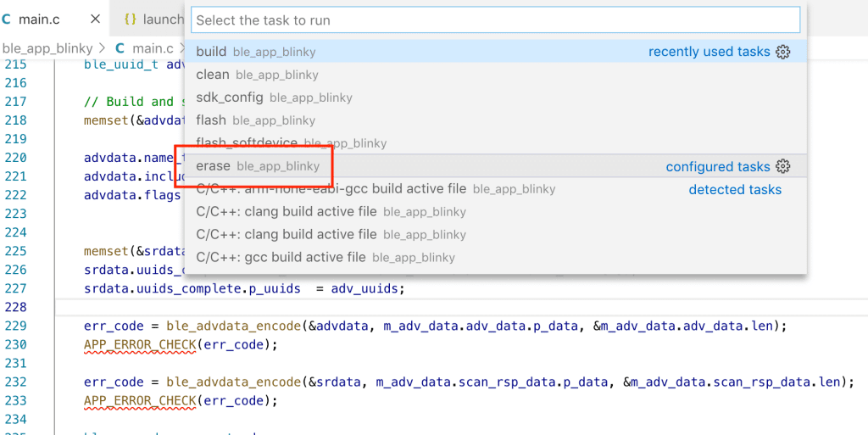This screenshot has width=868, height=435.
Task: Select the gcc build active file task
Action: pyautogui.click(x=495, y=257)
